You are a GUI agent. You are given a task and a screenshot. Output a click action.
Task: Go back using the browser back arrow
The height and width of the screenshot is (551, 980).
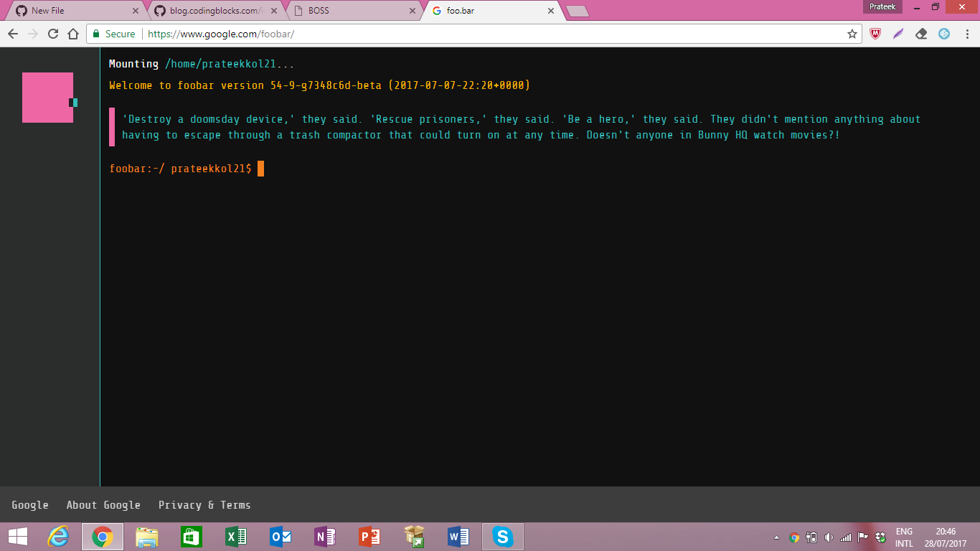pyautogui.click(x=12, y=34)
